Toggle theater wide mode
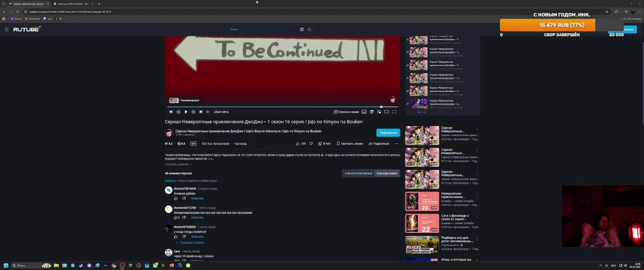Image resolution: width=644 pixels, height=270 pixels. 386,112
